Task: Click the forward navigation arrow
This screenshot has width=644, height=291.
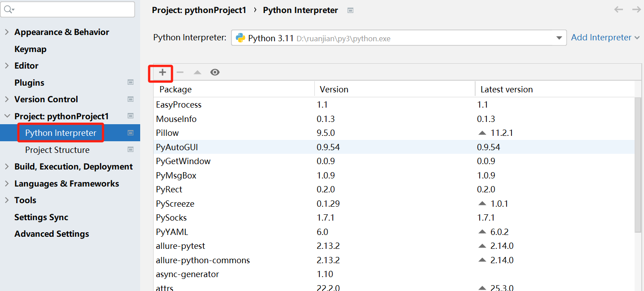Action: pyautogui.click(x=636, y=9)
